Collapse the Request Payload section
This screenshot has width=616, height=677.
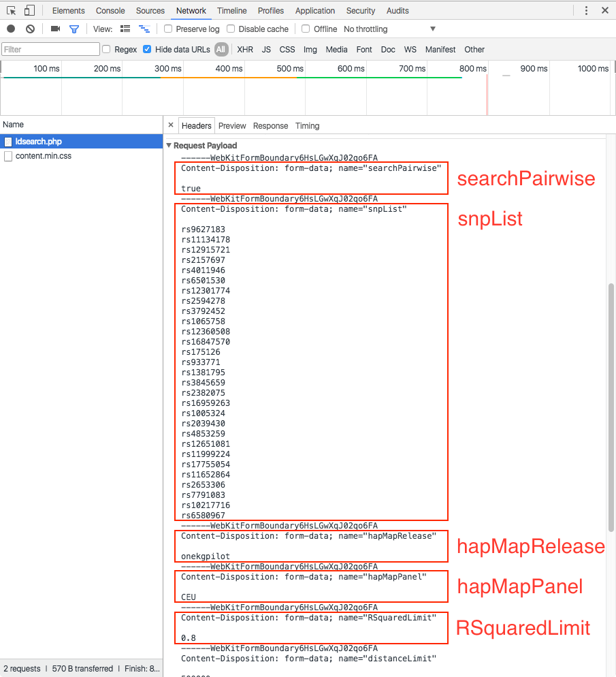tap(168, 145)
